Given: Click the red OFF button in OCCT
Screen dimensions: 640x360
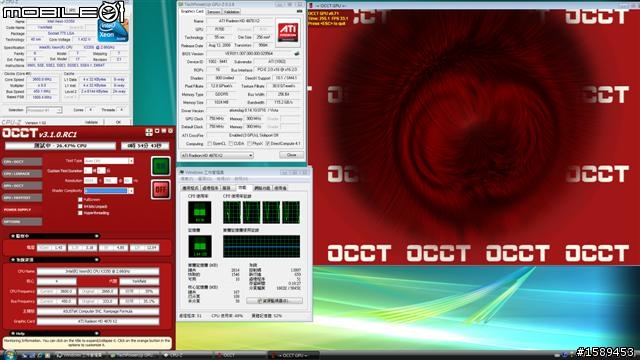Looking at the screenshot, I should click(160, 189).
